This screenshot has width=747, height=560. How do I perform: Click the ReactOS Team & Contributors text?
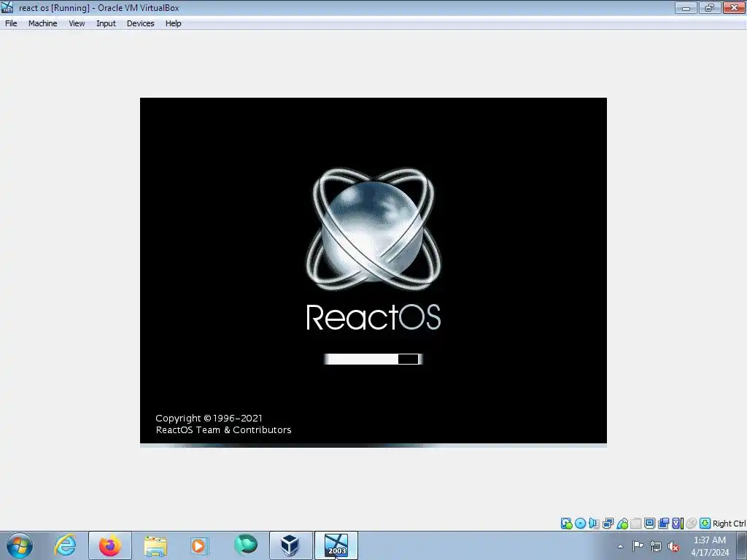pyautogui.click(x=223, y=430)
